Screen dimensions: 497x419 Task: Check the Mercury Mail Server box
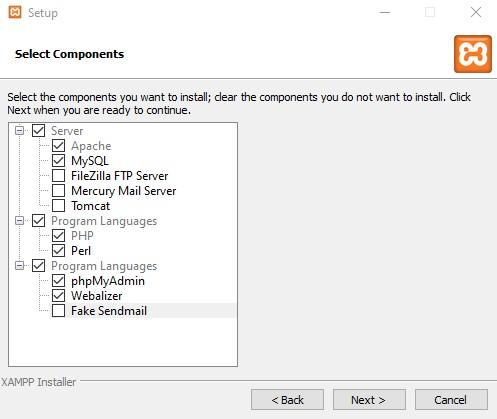coord(58,191)
